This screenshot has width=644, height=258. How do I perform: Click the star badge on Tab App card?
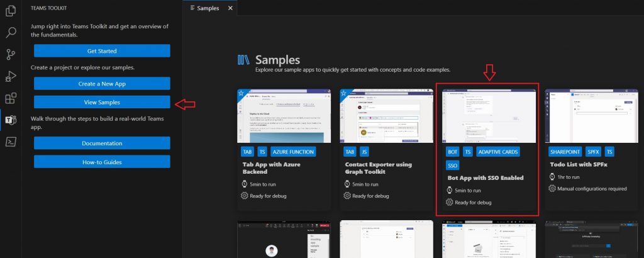click(x=241, y=93)
